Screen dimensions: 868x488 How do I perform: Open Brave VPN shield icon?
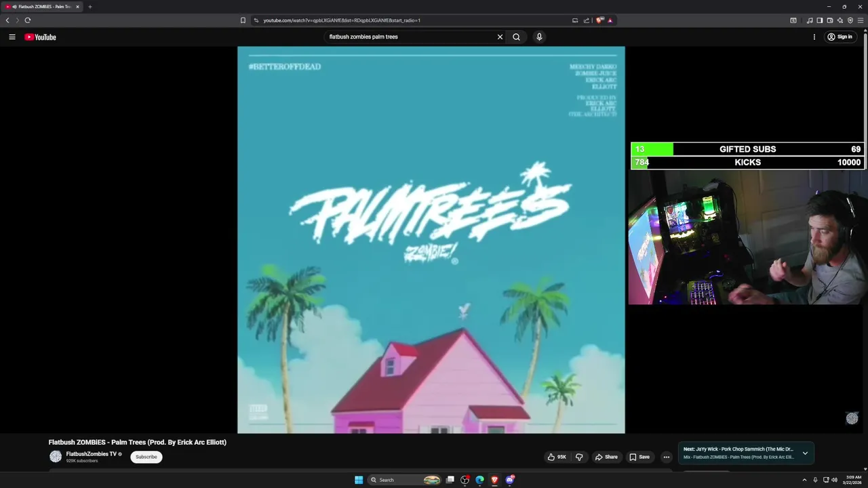tap(850, 20)
